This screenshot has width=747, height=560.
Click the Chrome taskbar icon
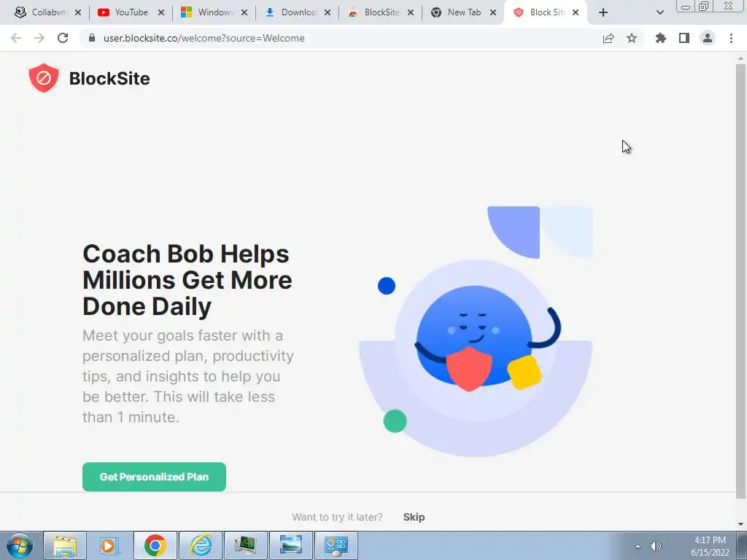[155, 545]
